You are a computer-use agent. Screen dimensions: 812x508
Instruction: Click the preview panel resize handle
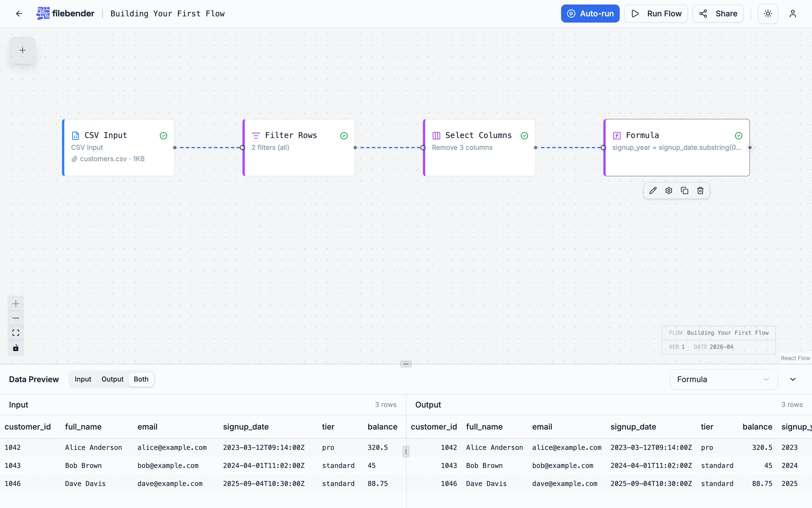click(x=406, y=364)
